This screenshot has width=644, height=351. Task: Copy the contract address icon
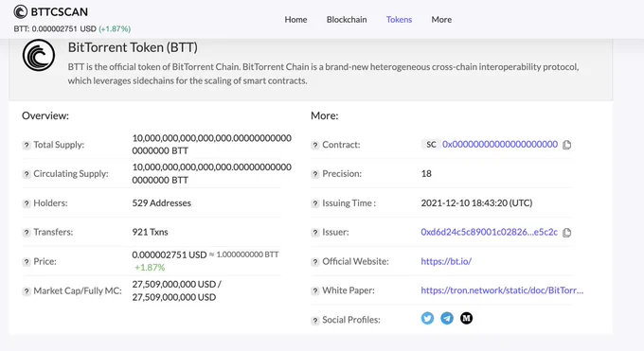click(x=566, y=145)
